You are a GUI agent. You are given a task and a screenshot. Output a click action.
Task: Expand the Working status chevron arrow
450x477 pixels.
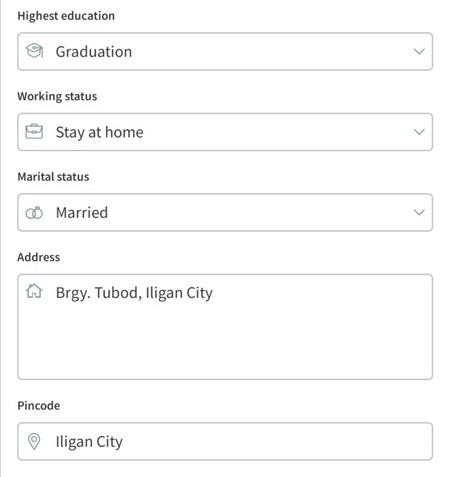coord(419,132)
